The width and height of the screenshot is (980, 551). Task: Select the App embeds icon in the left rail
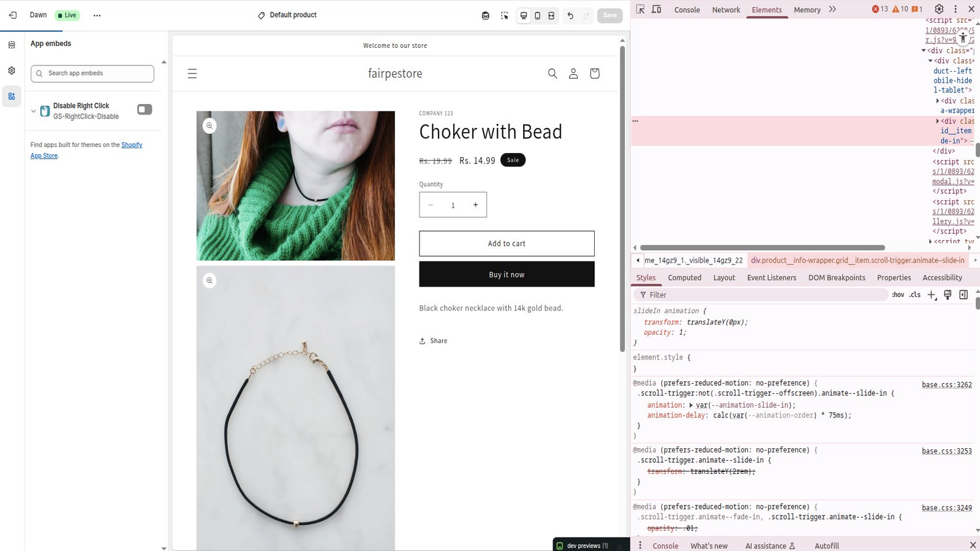tap(12, 96)
